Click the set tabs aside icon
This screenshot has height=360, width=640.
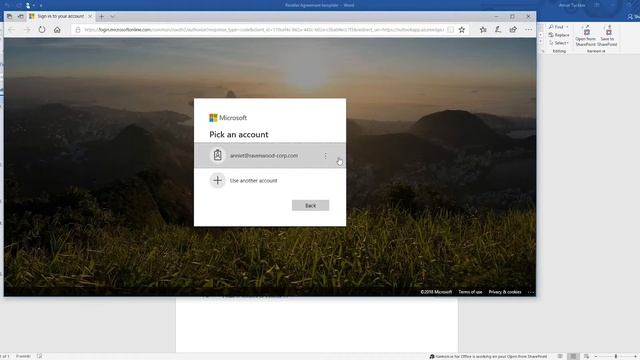click(20, 16)
